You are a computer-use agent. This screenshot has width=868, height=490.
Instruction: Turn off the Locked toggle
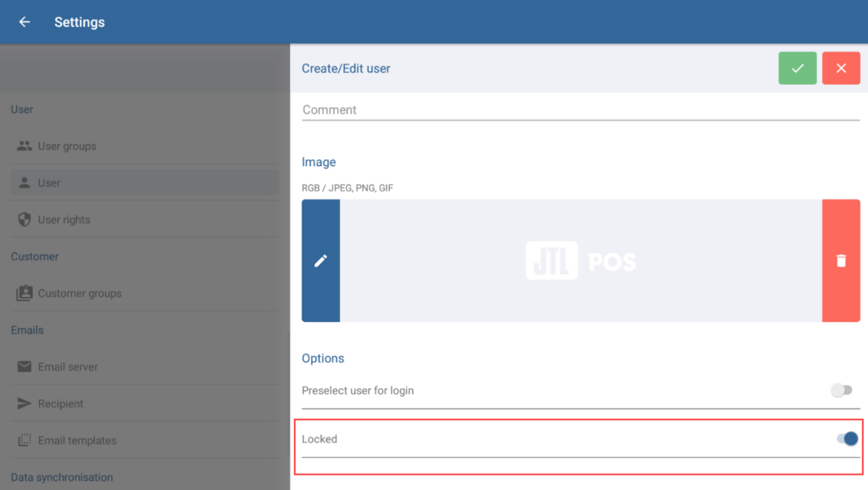(847, 438)
